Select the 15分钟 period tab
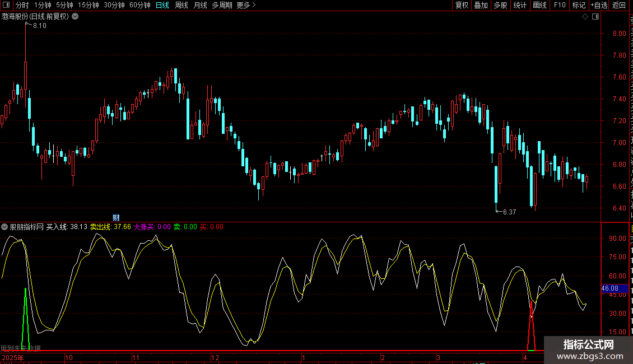Viewport: 633px width, 364px height. (89, 5)
